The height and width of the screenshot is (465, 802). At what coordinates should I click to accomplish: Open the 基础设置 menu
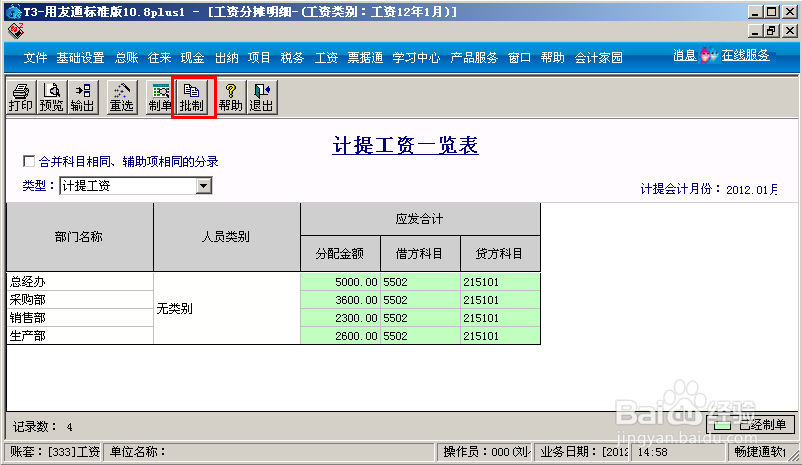click(80, 58)
